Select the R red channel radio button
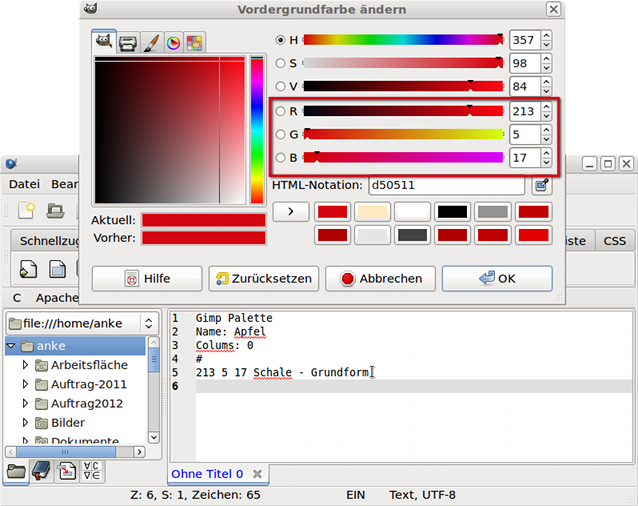 [281, 110]
